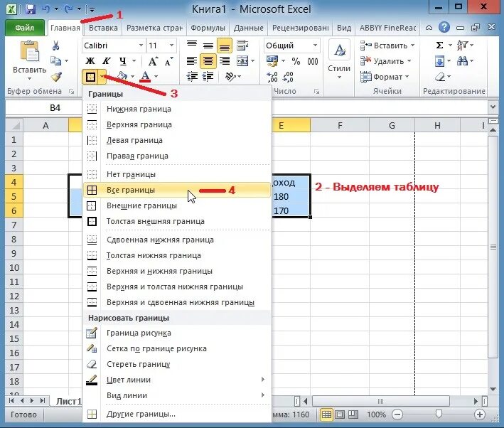Decrease font size with the small A icon
The width and height of the screenshot is (504, 428).
click(x=168, y=61)
